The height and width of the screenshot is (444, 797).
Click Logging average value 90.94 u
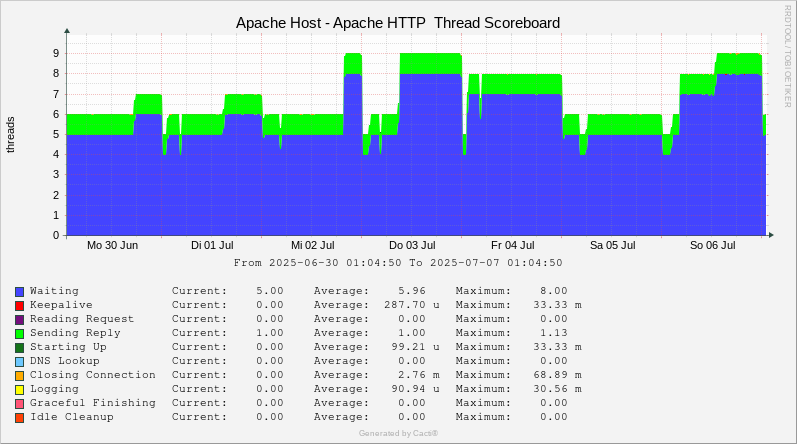415,389
